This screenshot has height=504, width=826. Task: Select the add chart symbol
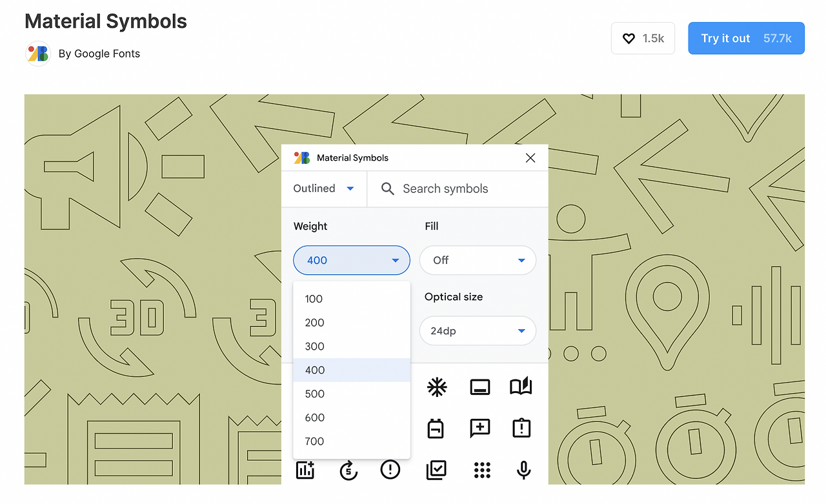(x=305, y=470)
